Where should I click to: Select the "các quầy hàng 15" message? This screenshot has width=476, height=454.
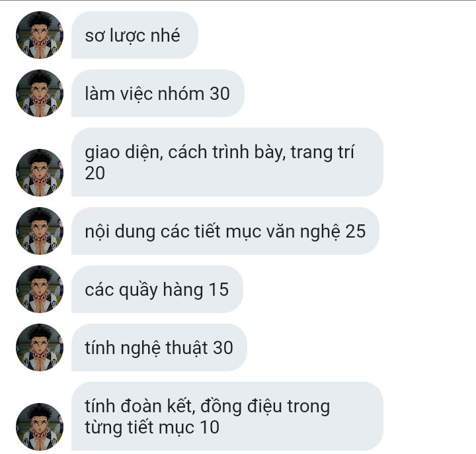pyautogui.click(x=157, y=289)
